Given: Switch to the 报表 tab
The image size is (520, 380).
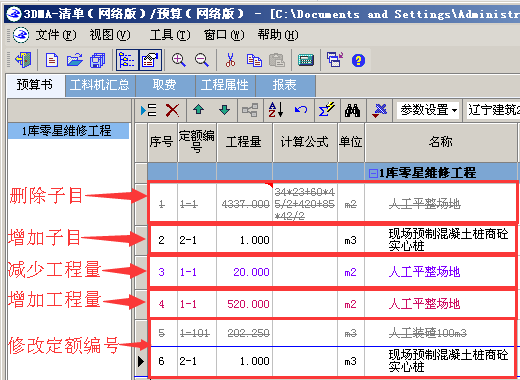Looking at the screenshot, I should (x=284, y=85).
